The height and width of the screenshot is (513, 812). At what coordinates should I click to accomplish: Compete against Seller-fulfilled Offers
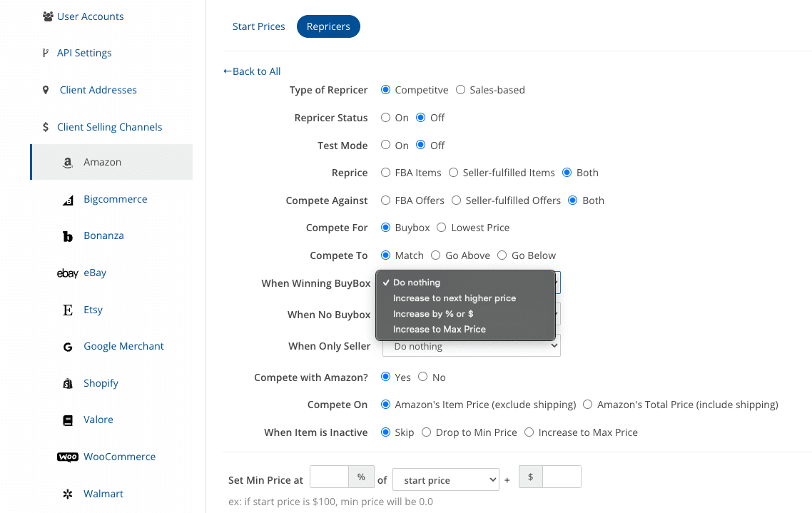point(456,200)
